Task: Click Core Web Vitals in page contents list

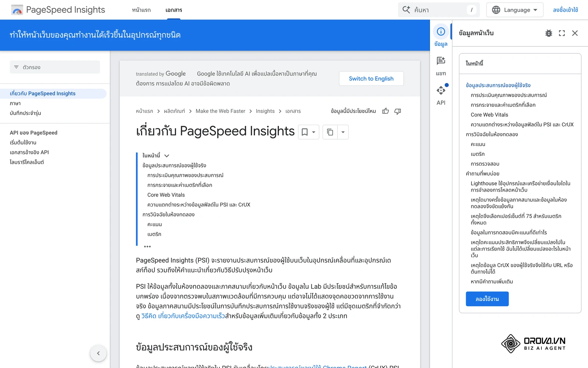Action: 166,195
